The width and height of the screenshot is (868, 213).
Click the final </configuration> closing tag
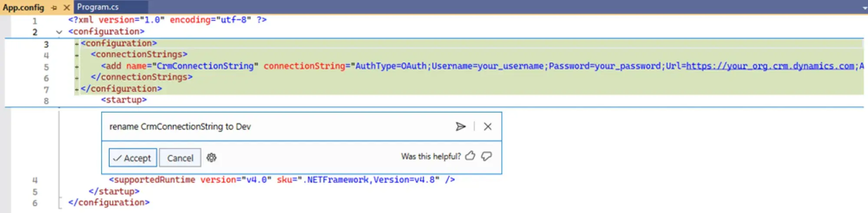pyautogui.click(x=109, y=203)
